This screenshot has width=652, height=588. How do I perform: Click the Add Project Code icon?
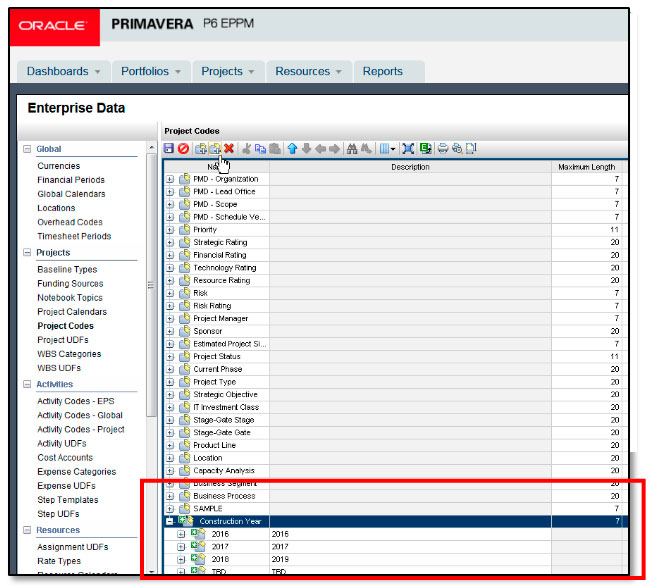click(x=201, y=148)
